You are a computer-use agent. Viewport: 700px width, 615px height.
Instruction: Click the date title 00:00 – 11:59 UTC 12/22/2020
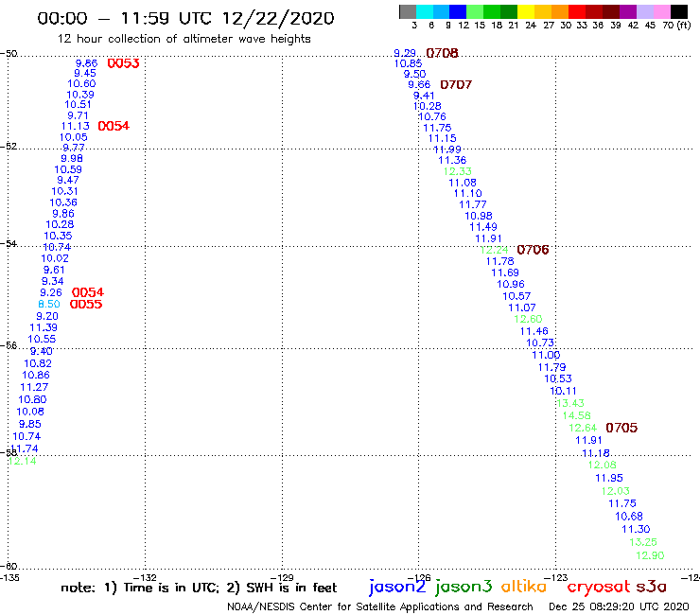(x=185, y=18)
